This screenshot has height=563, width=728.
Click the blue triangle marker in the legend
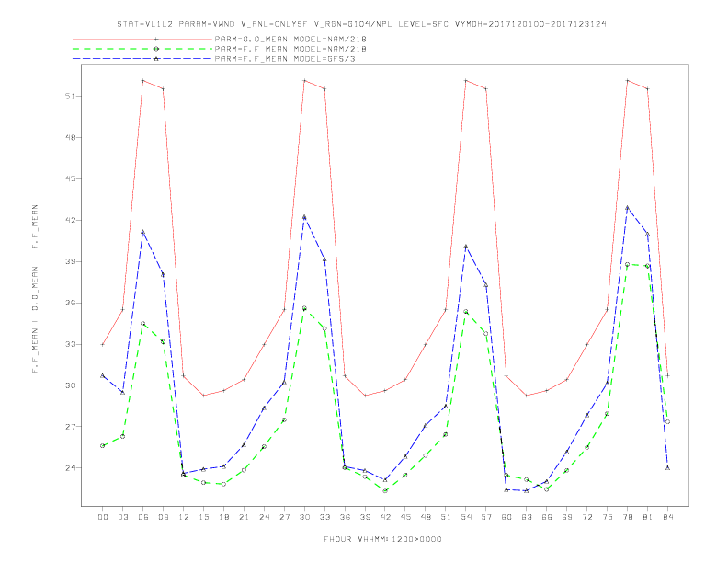point(156,59)
